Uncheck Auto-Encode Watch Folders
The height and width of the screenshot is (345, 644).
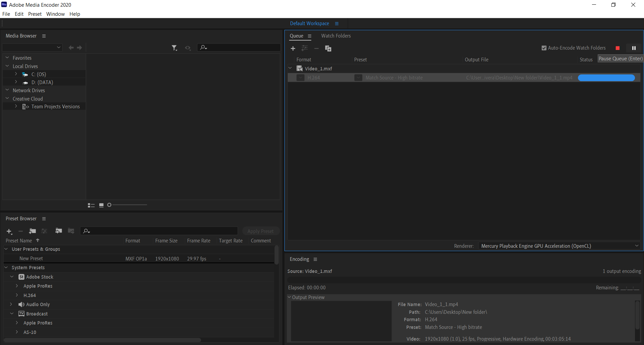pyautogui.click(x=544, y=48)
